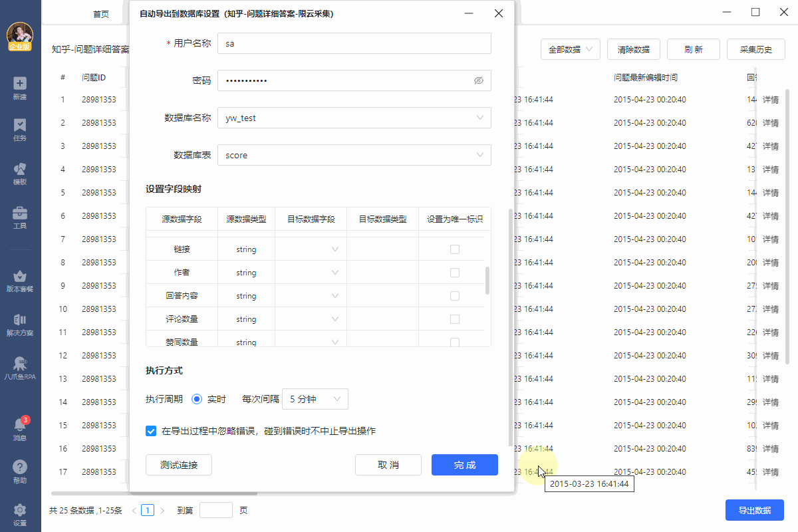Switch to the 首页 tab

click(x=101, y=14)
